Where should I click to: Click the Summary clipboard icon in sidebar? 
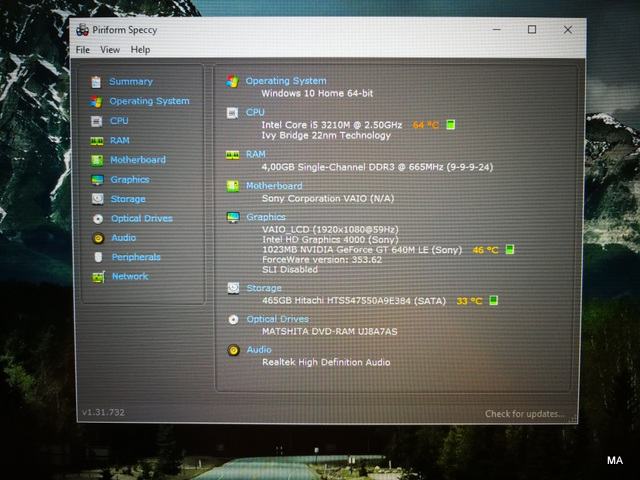pos(96,82)
